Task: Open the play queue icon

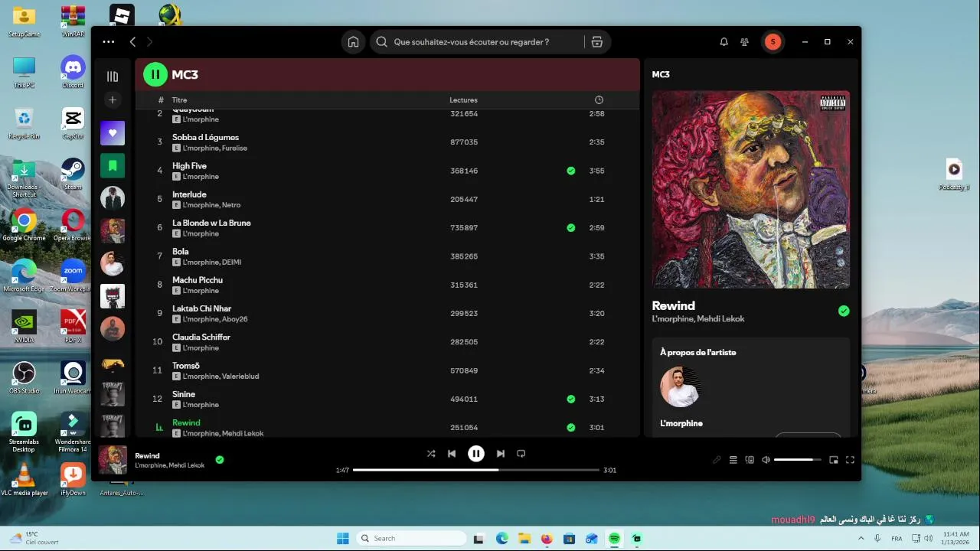Action: (733, 460)
